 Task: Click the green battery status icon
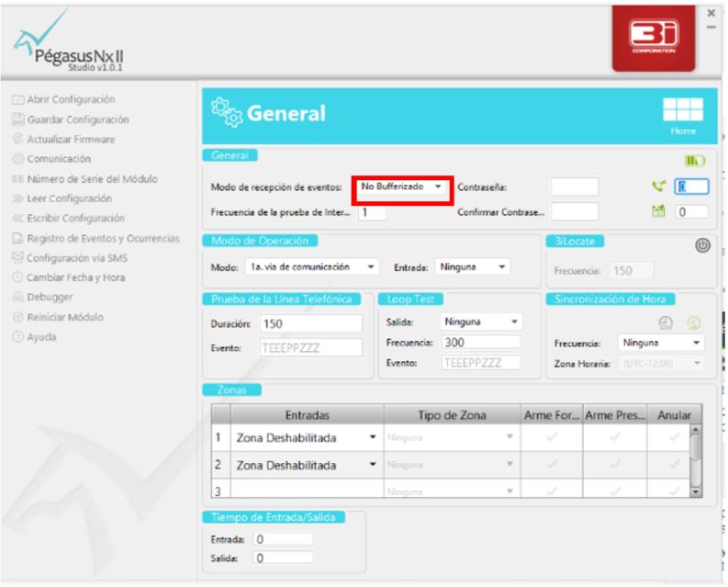[695, 161]
